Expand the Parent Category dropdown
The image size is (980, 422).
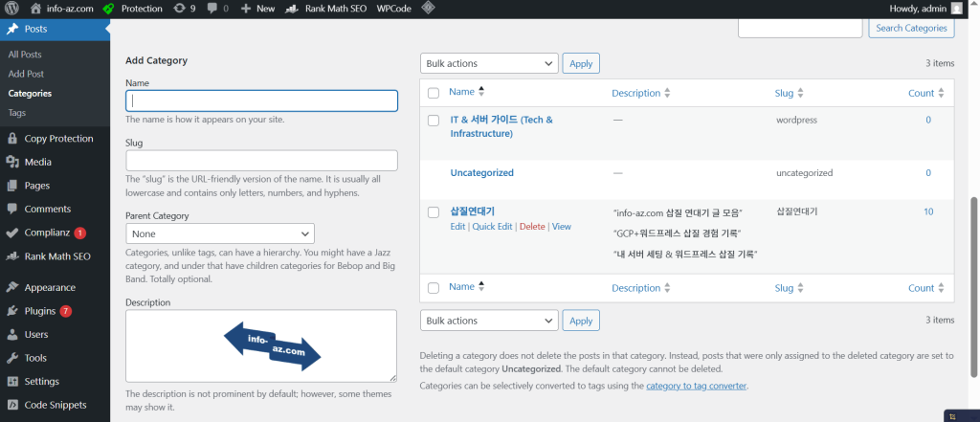coord(219,233)
